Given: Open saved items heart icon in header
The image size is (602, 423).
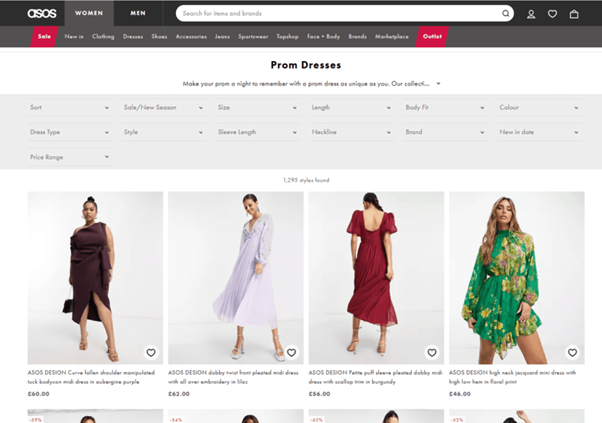Looking at the screenshot, I should pos(552,14).
